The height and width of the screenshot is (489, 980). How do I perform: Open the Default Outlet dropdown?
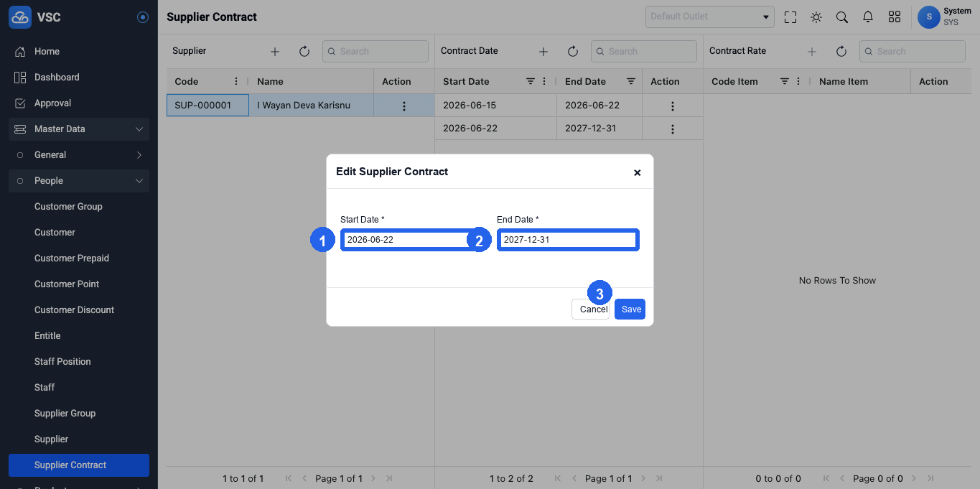(710, 17)
